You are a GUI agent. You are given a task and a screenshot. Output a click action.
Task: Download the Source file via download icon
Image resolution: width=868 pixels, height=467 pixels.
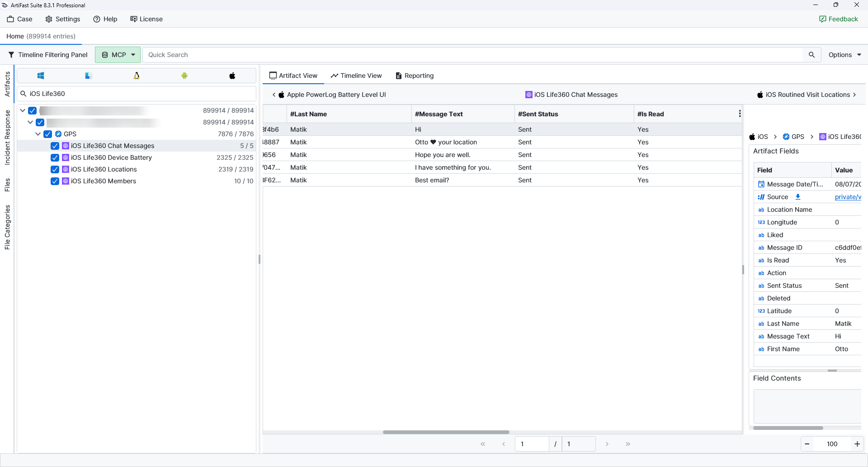[x=798, y=197]
